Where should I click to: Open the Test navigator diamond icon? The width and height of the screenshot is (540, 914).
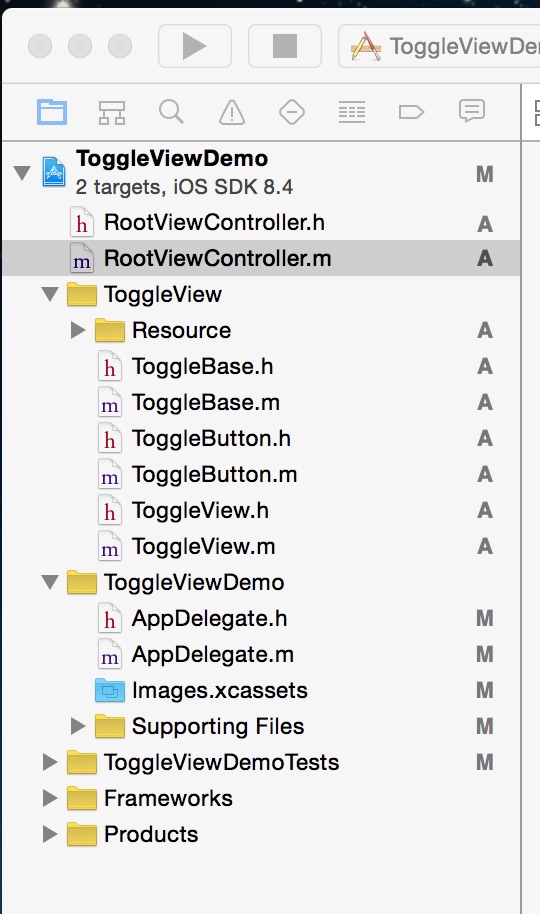292,111
